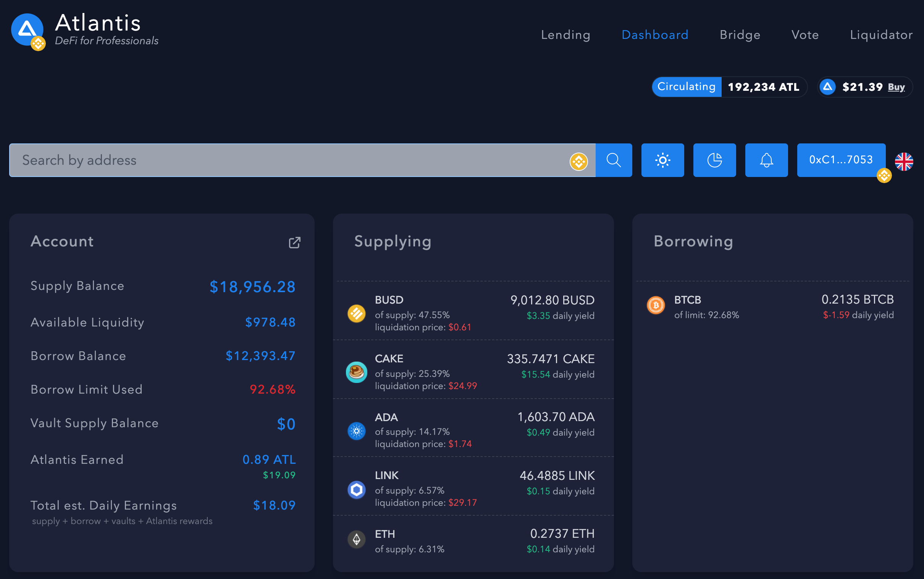Select the BUSD token icon in Supplying
Viewport: 924px width, 579px height.
click(356, 313)
